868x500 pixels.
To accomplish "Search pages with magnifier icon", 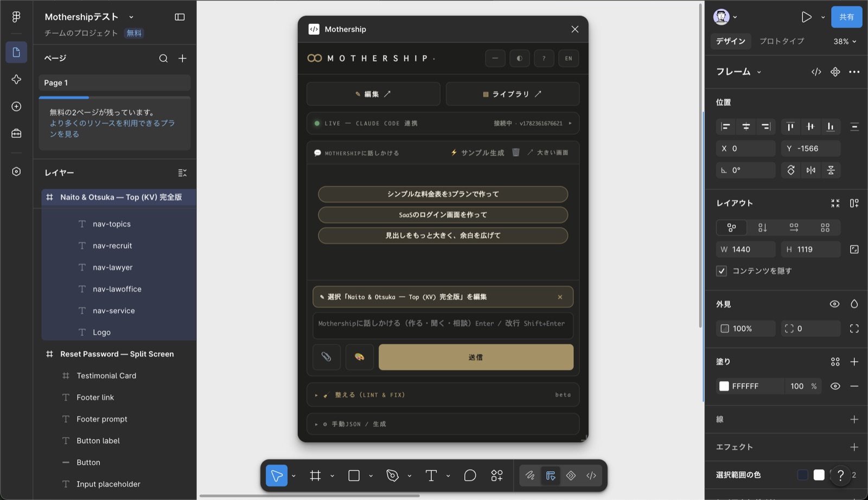I will point(163,59).
